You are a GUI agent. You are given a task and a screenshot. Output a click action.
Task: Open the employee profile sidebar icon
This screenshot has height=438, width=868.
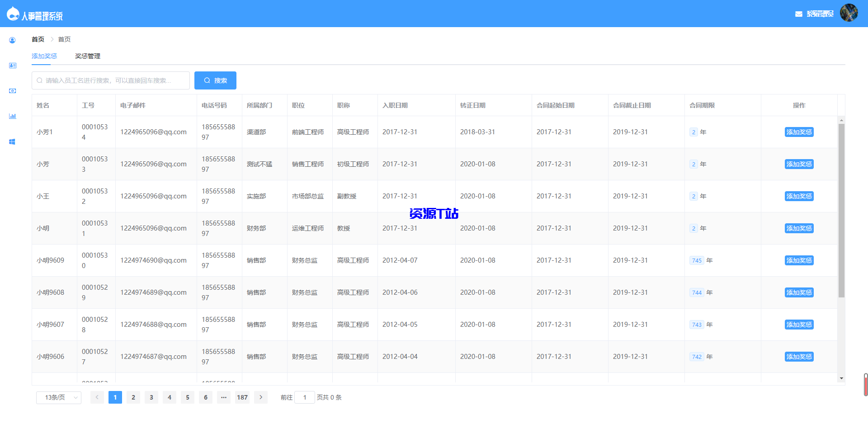coord(12,40)
